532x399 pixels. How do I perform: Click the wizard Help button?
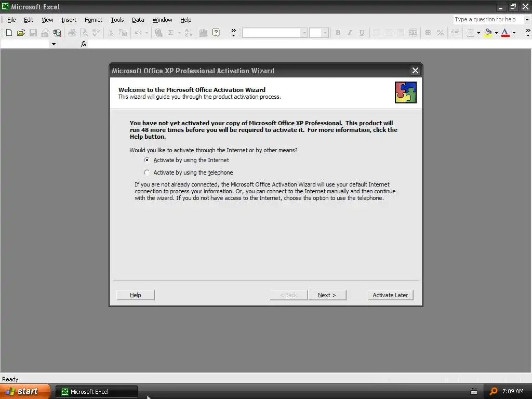pyautogui.click(x=136, y=295)
